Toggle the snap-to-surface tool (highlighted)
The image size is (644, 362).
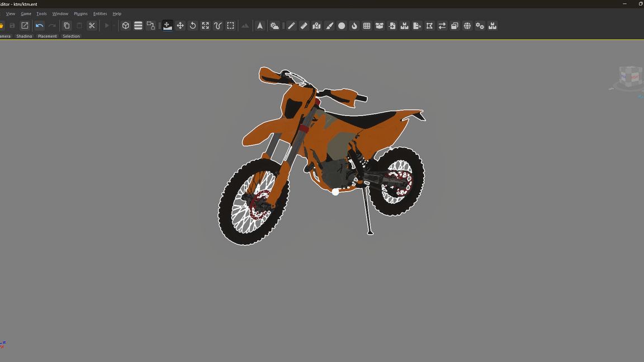pyautogui.click(x=167, y=26)
